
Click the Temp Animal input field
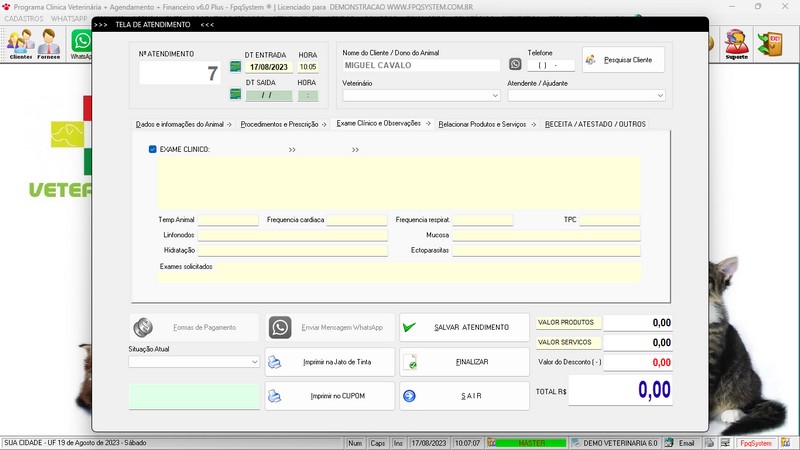[x=228, y=219]
